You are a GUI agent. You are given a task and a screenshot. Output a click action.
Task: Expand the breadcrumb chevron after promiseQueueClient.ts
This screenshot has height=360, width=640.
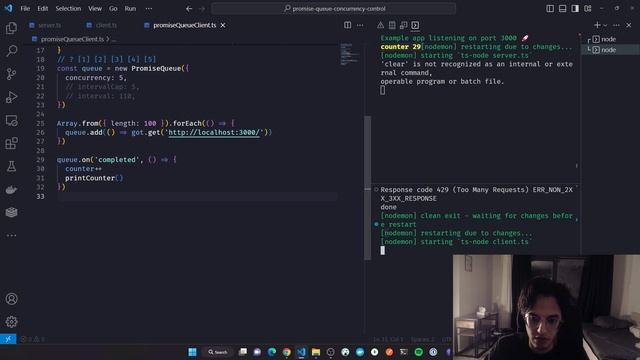pos(108,39)
